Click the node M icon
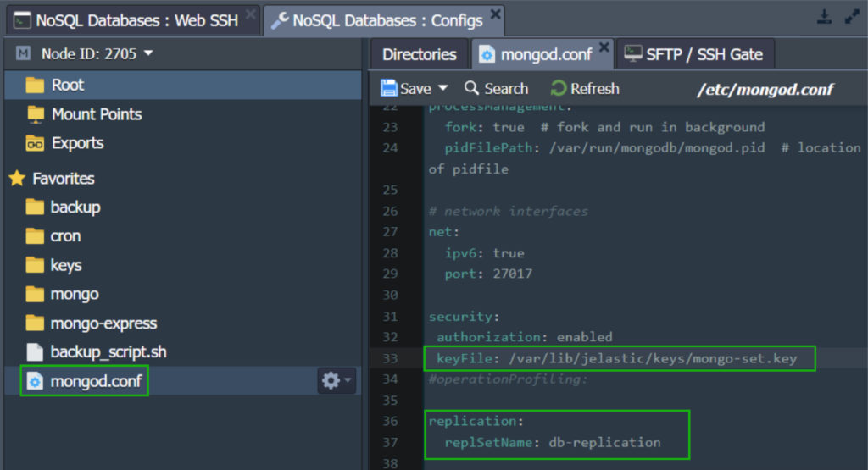Screen dimensions: 868x470 point(23,53)
